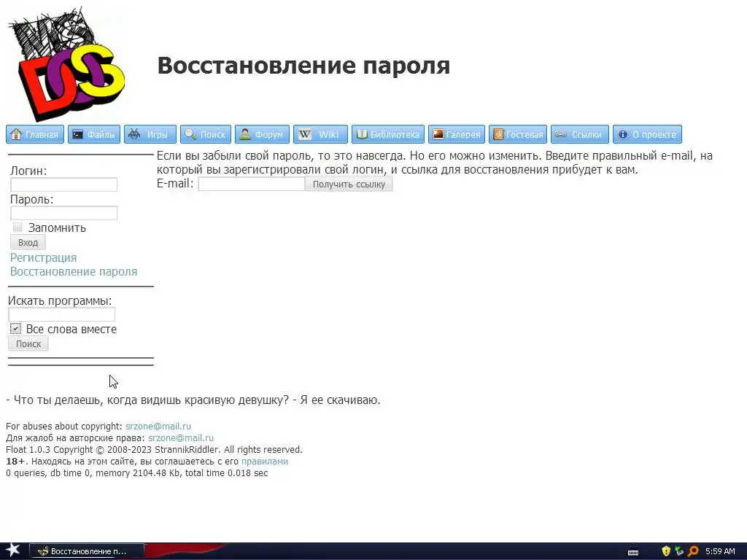This screenshot has width=747, height=560.
Task: Click the Вход login button
Action: click(x=28, y=242)
